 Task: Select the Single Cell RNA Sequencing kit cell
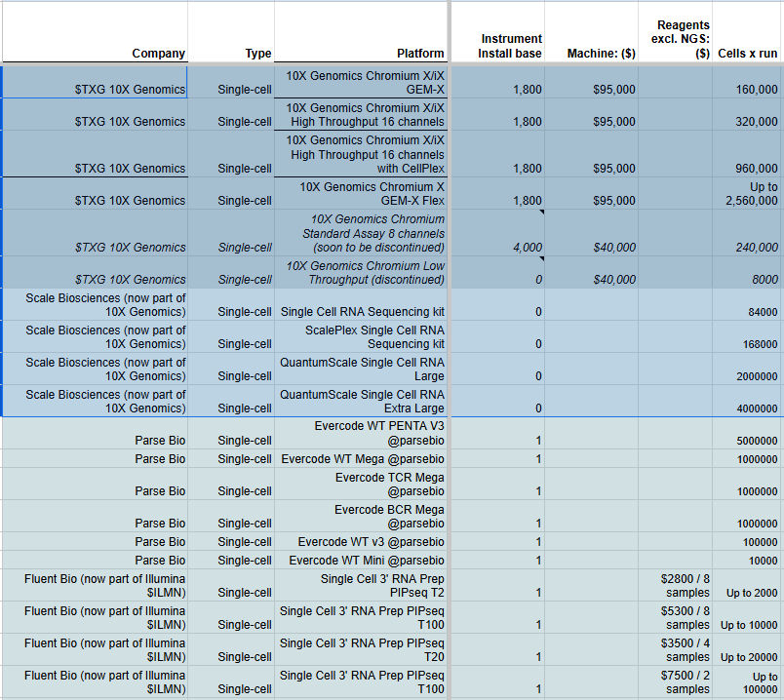pyautogui.click(x=360, y=304)
